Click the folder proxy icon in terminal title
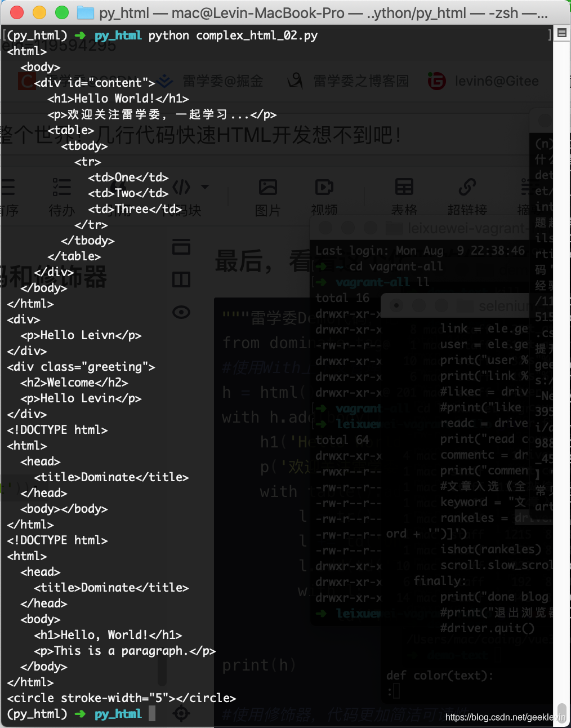This screenshot has width=571, height=728. (x=86, y=12)
